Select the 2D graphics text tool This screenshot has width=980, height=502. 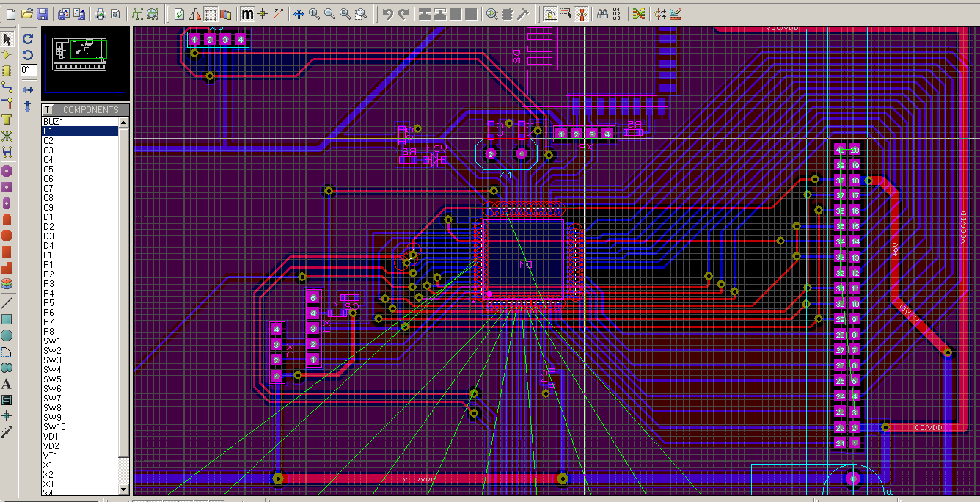pos(7,384)
